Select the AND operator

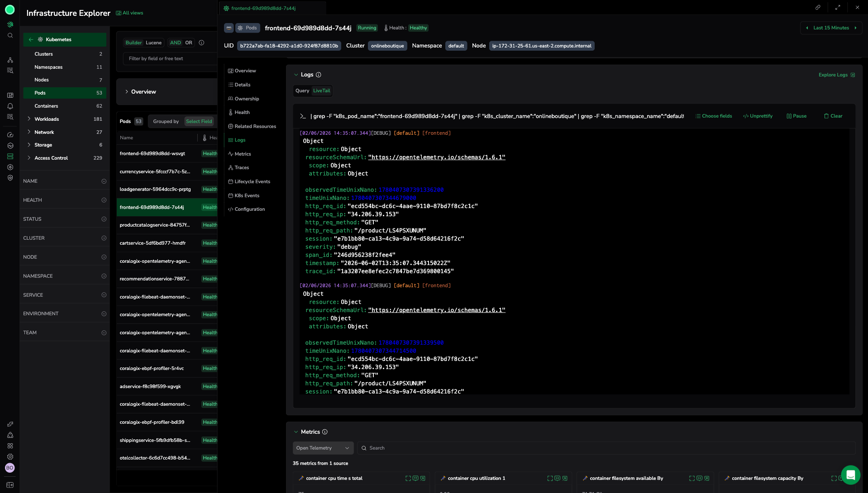175,43
